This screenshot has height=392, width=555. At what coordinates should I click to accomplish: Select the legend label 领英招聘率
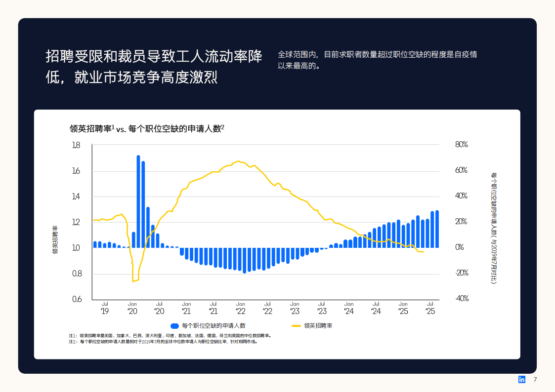coord(318,326)
